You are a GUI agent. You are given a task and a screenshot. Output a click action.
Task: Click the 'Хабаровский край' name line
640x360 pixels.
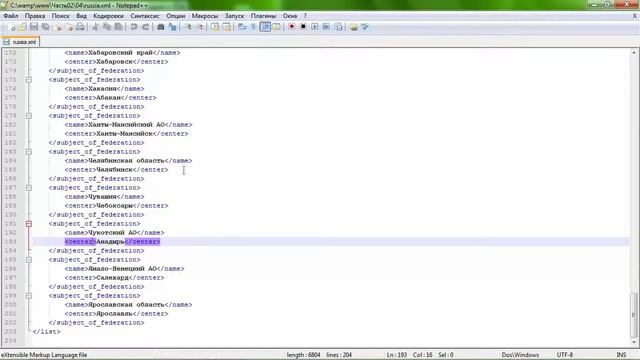point(122,53)
